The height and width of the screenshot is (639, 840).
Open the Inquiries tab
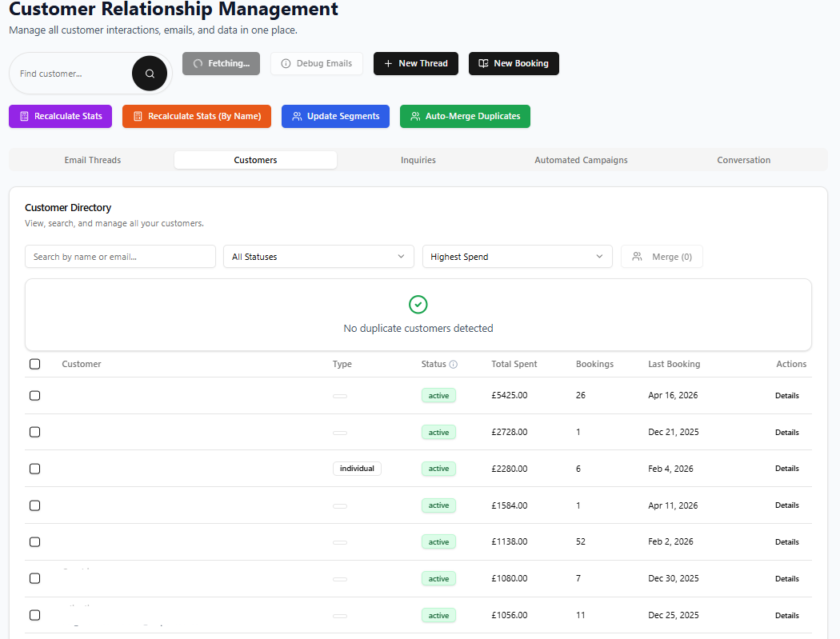pyautogui.click(x=418, y=160)
